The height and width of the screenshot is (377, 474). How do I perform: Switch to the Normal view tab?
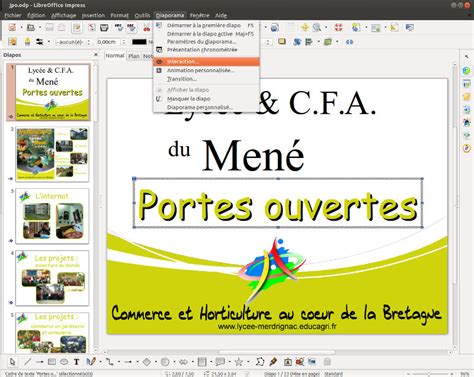pyautogui.click(x=115, y=56)
